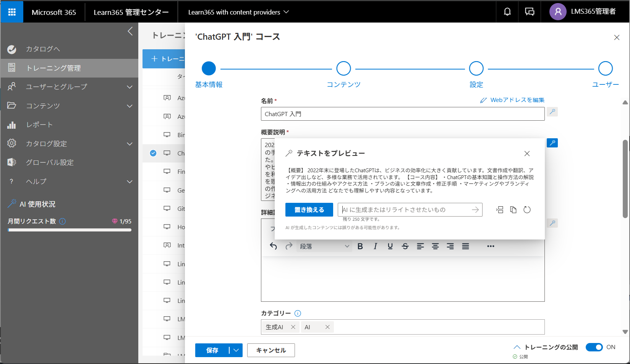This screenshot has width=630, height=364.
Task: Click the AI wand next to name field
Action: 552,112
